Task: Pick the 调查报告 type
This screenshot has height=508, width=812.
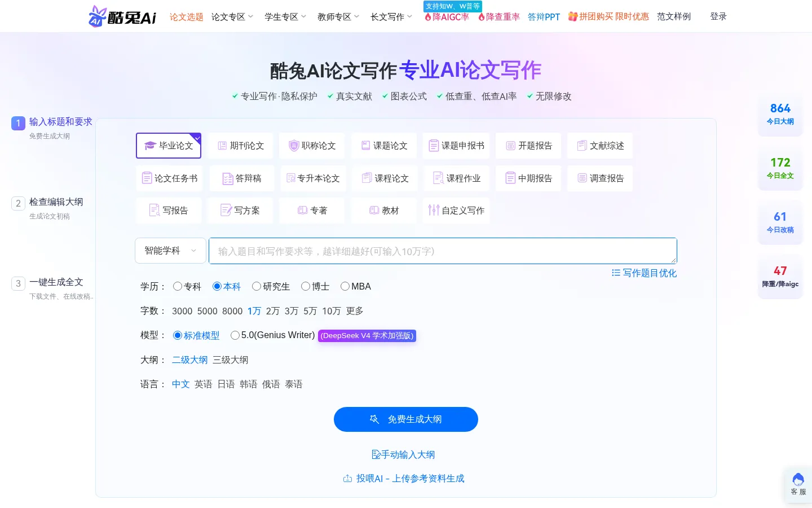Action: (600, 178)
